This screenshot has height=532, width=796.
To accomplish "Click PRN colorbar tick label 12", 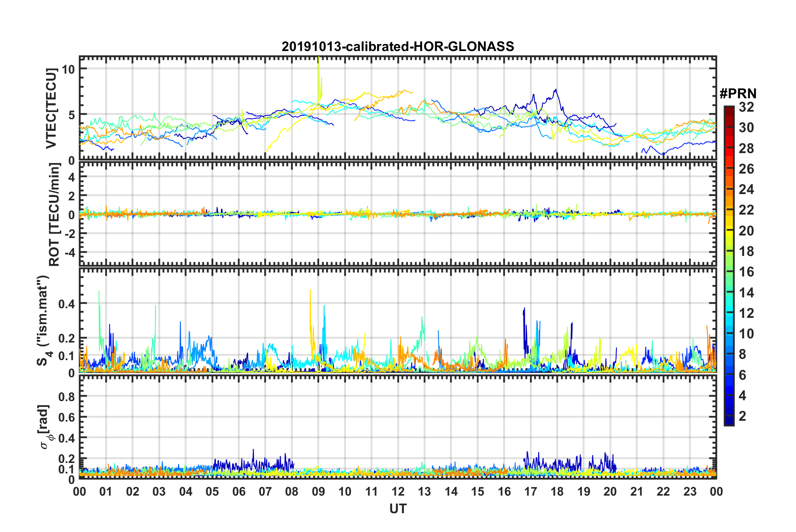I will (x=746, y=313).
